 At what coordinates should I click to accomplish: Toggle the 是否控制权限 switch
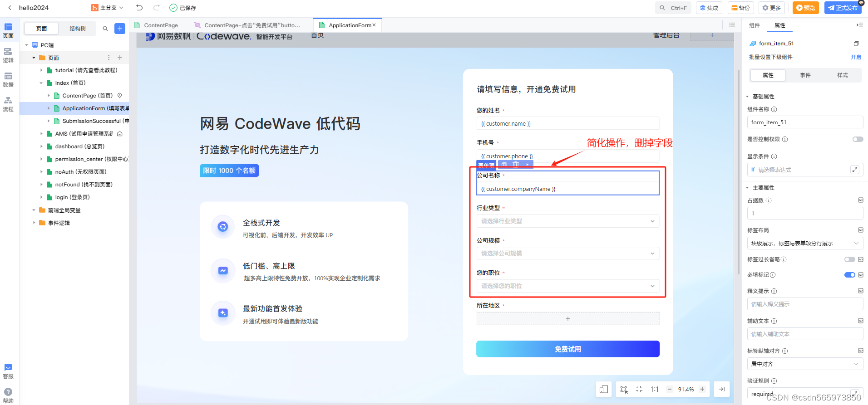coord(858,139)
